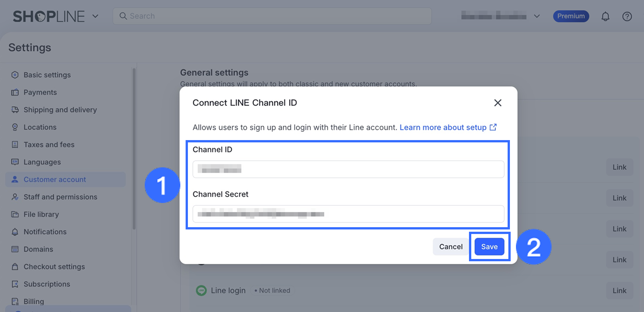Save the LINE channel settings
The image size is (644, 312).
pos(489,246)
